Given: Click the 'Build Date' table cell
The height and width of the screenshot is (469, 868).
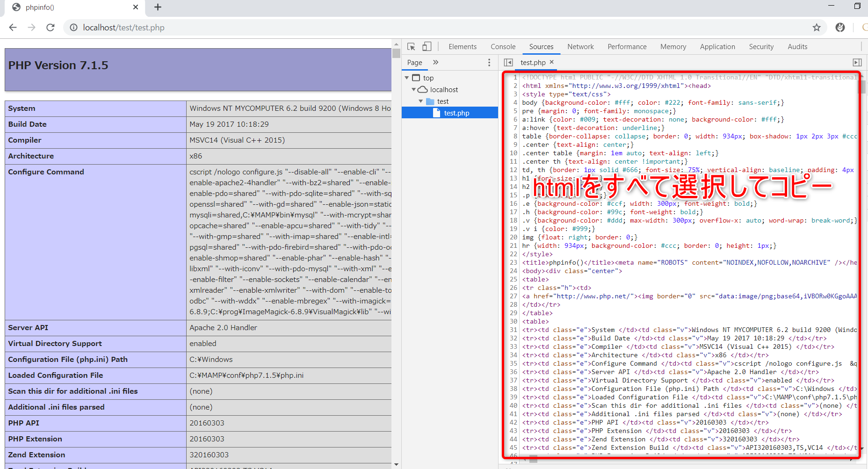Looking at the screenshot, I should pos(95,124).
